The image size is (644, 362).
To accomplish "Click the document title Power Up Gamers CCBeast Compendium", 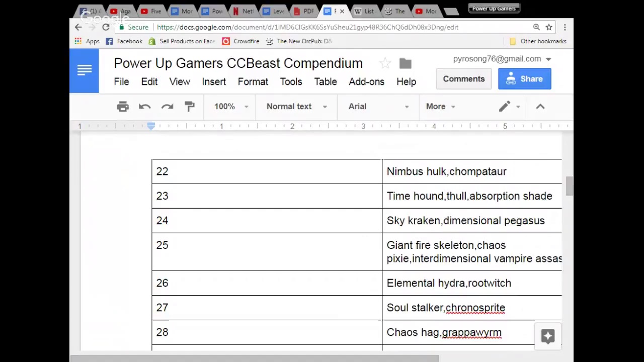I will pos(238,63).
